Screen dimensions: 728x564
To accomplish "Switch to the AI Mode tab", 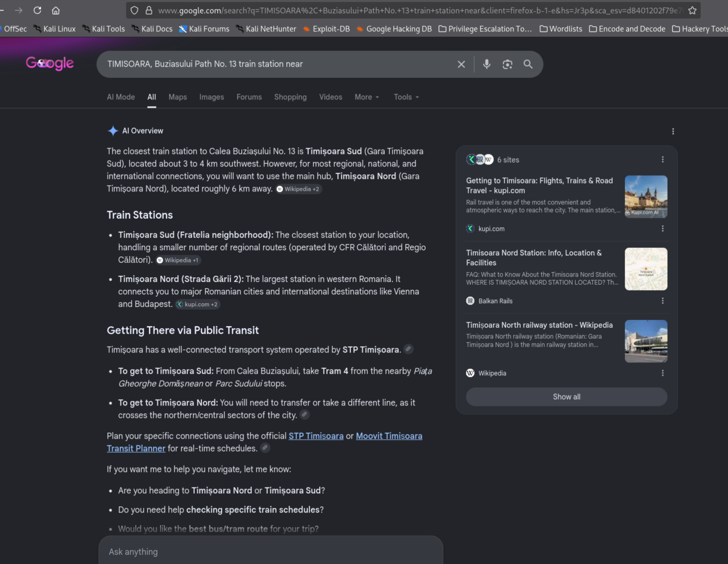I will (121, 97).
